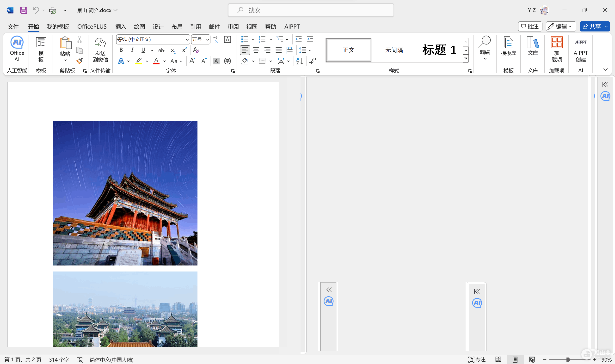This screenshot has width=615, height=364.
Task: Toggle strikethrough formatting
Action: tap(161, 50)
